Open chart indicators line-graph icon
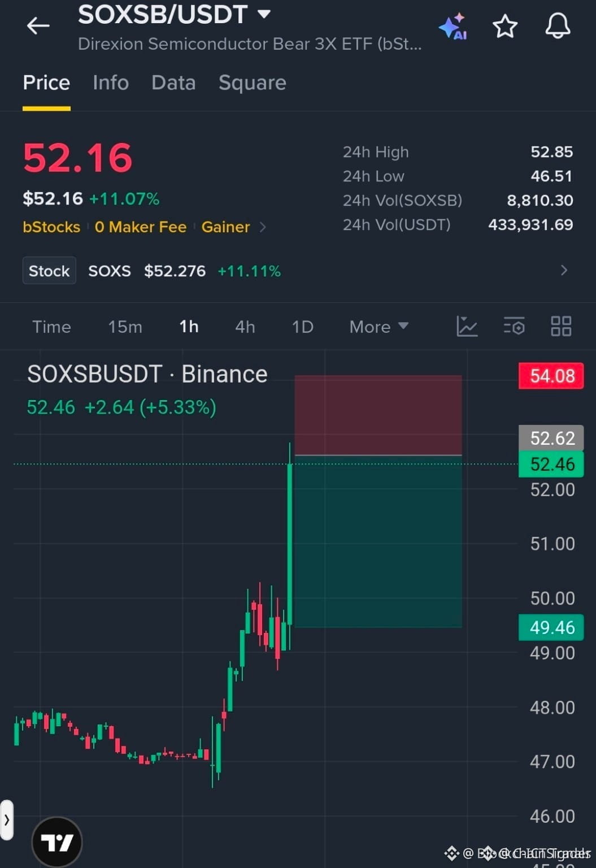This screenshot has width=596, height=868. (467, 326)
